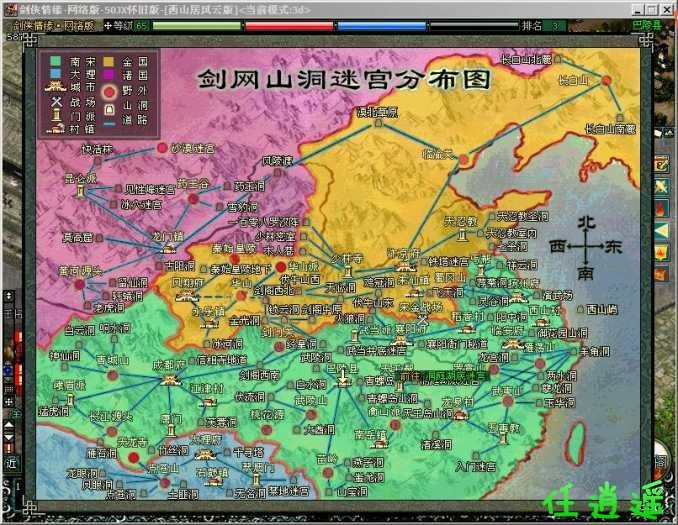The width and height of the screenshot is (678, 525).
Task: Click the 诸国 purple legend swatch
Action: click(108, 75)
